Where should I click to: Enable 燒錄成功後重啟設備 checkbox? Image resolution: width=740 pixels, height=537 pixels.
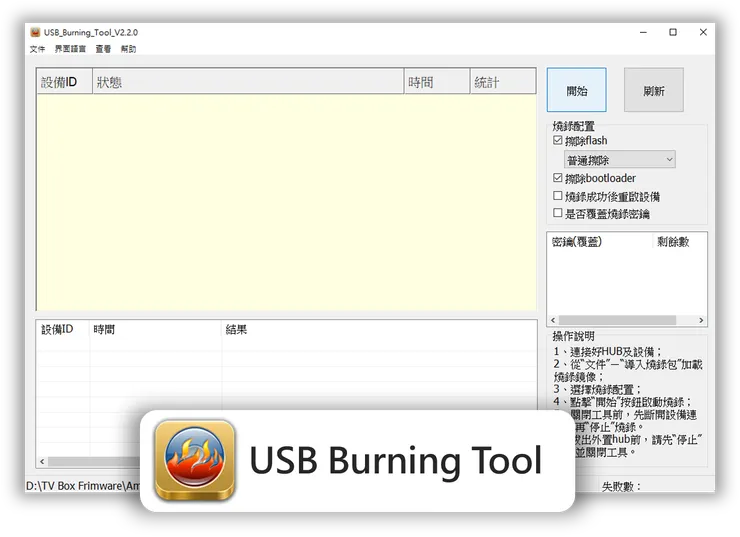557,196
